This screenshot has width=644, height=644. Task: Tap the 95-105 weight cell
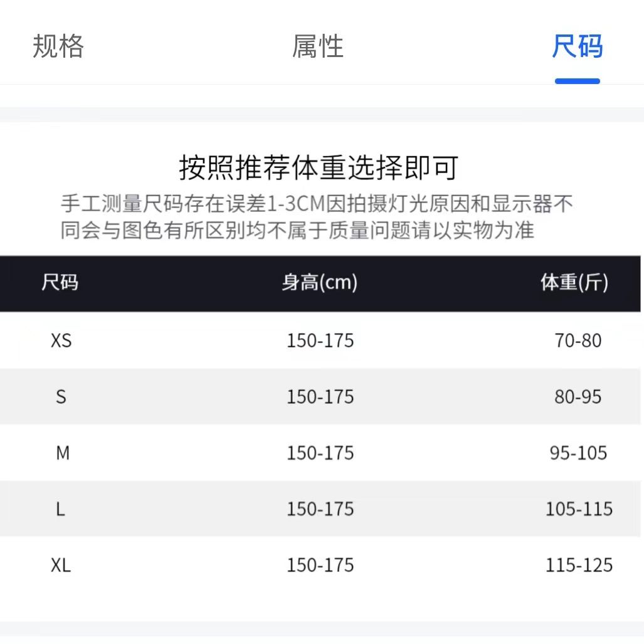point(578,453)
